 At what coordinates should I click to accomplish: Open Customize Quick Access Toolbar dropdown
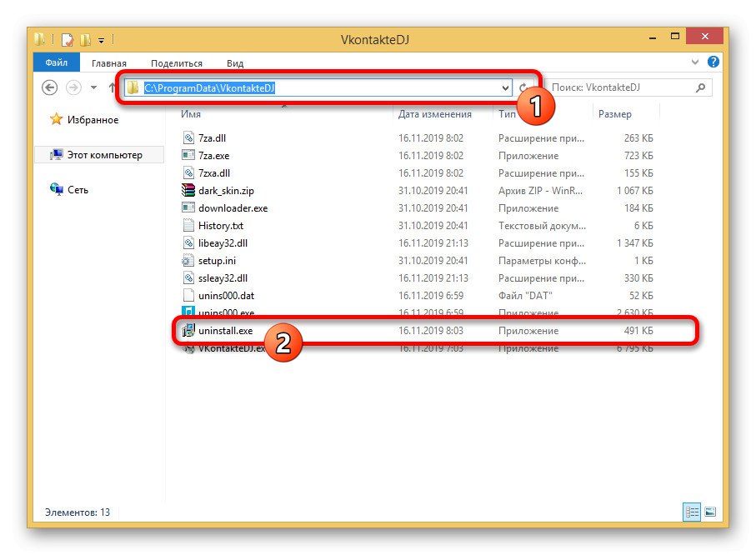(x=101, y=41)
